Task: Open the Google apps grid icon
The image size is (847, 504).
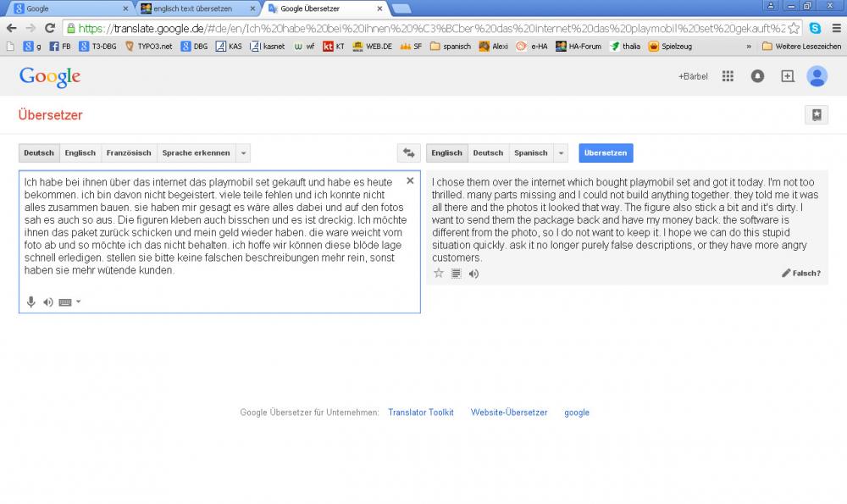Action: coord(728,76)
